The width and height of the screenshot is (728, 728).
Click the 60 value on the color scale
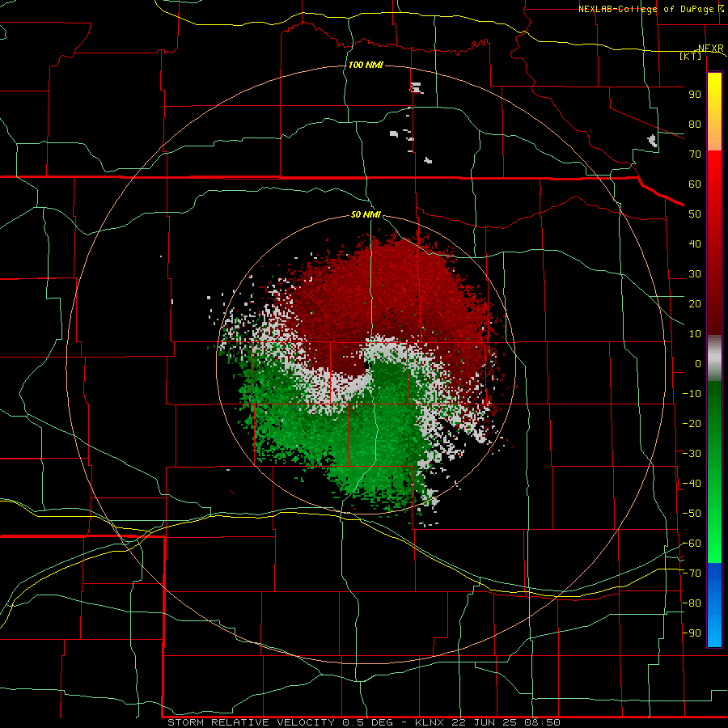[695, 184]
